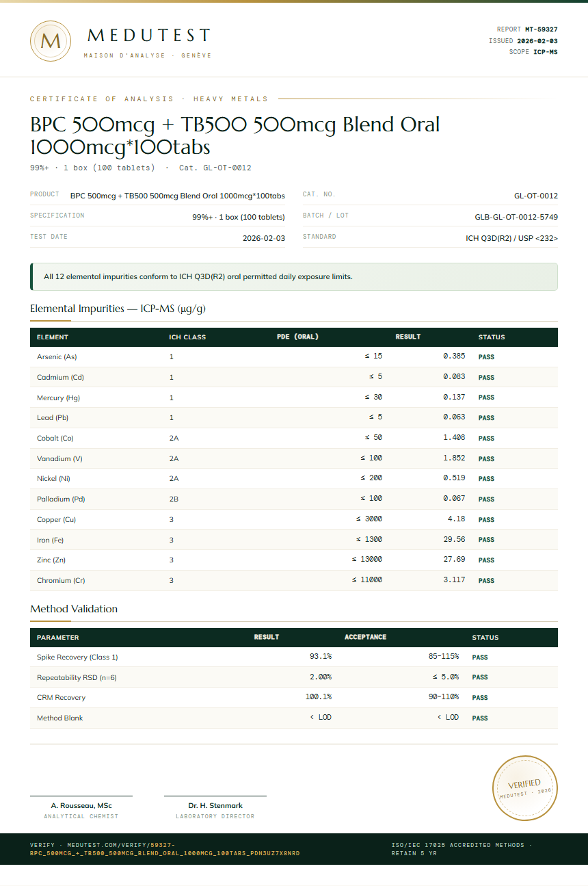Image resolution: width=588 pixels, height=886 pixels.
Task: Click the ICH CLASS column header
Action: 187,337
